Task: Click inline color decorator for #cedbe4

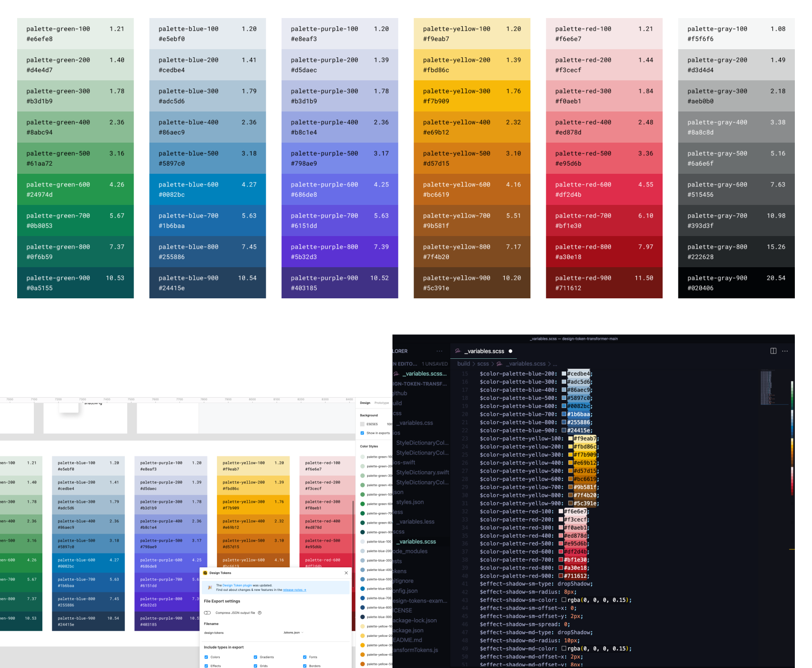Action: point(564,374)
